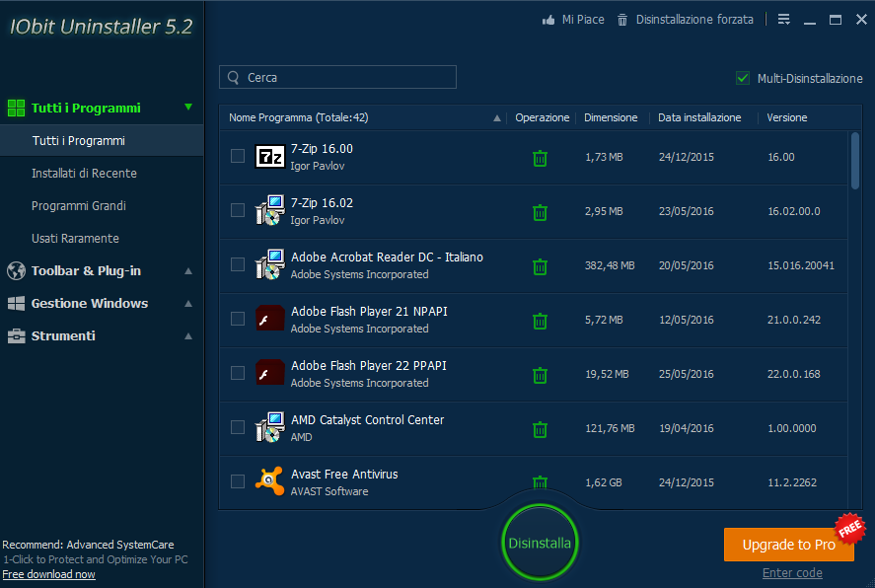Click the toolbox icon for Strumenti

16,335
